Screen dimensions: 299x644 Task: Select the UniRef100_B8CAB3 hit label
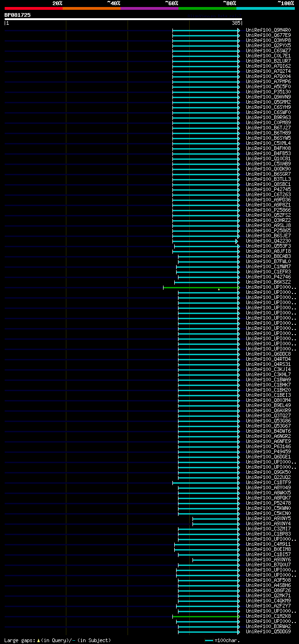(268, 256)
